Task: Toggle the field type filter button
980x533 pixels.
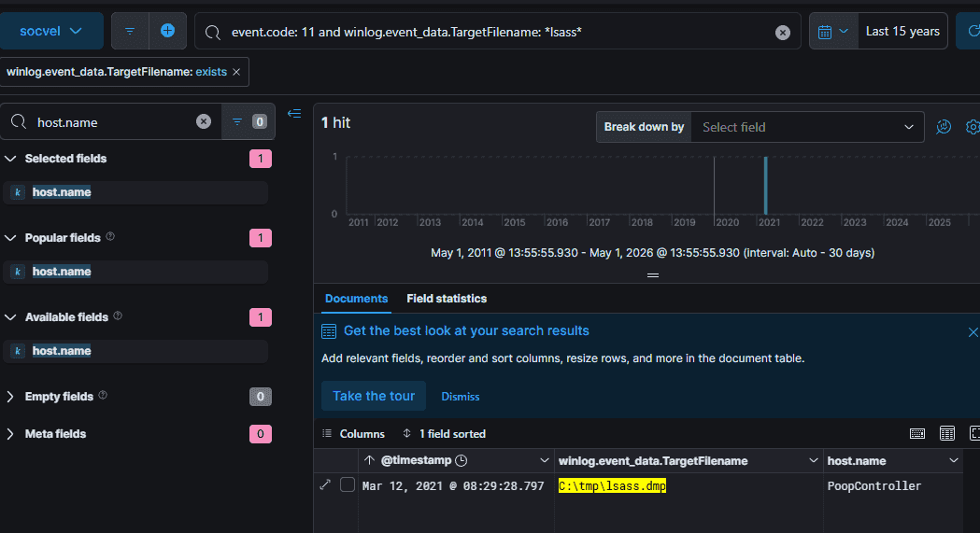Action: point(249,121)
